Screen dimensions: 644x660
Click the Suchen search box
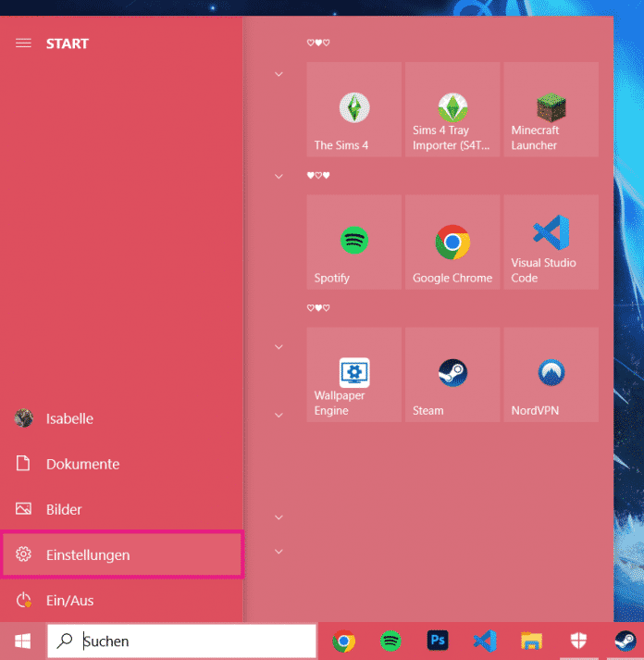coord(182,641)
